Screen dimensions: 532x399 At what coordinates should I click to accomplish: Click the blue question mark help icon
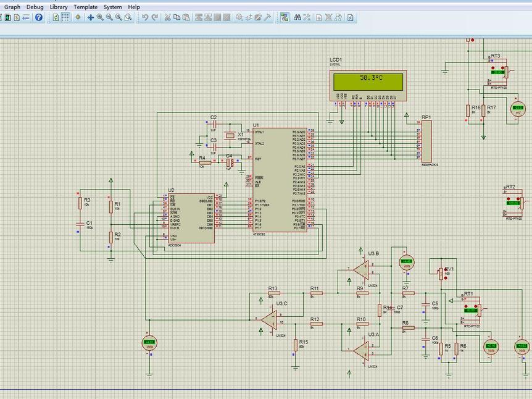39,17
